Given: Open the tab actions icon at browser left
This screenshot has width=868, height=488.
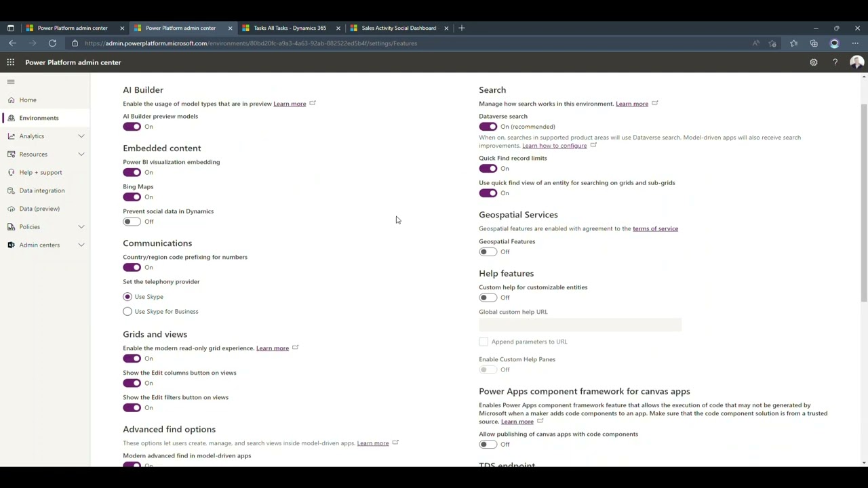Looking at the screenshot, I should [11, 28].
